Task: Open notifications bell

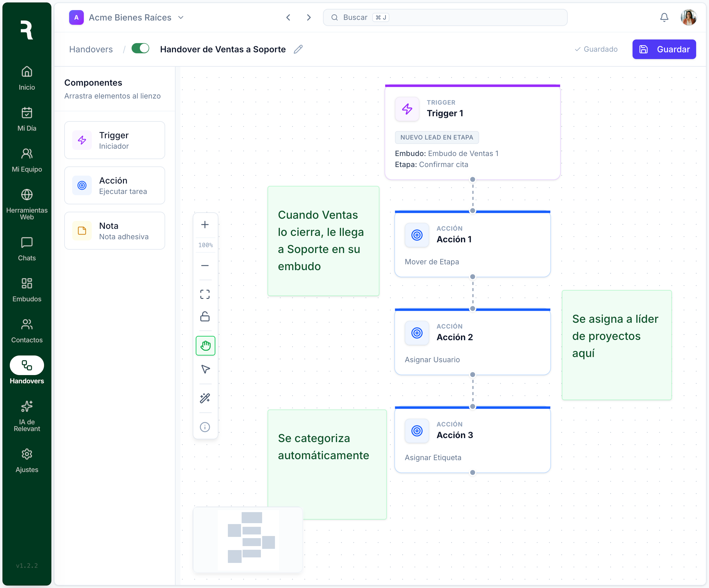Action: 664,17
